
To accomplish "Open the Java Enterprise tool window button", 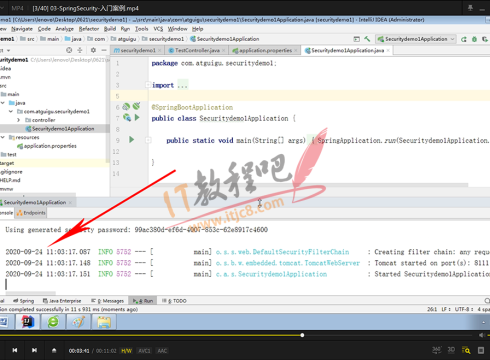I will point(62,301).
